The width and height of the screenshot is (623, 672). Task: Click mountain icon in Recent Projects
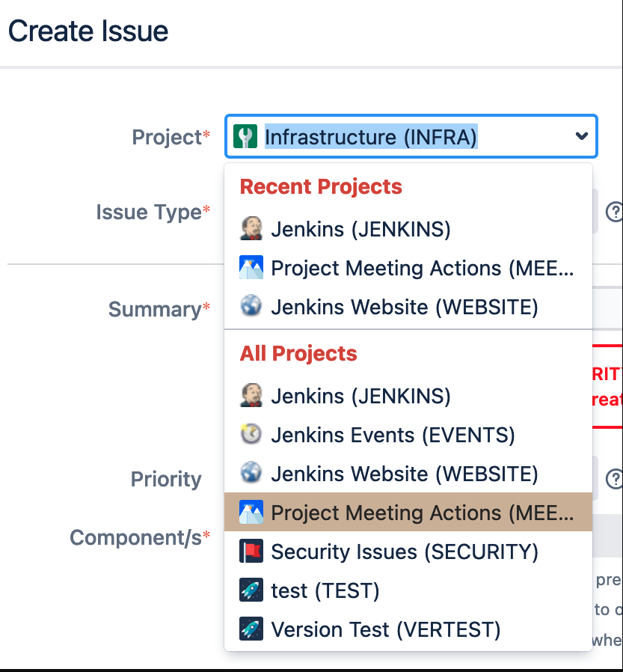tap(251, 267)
